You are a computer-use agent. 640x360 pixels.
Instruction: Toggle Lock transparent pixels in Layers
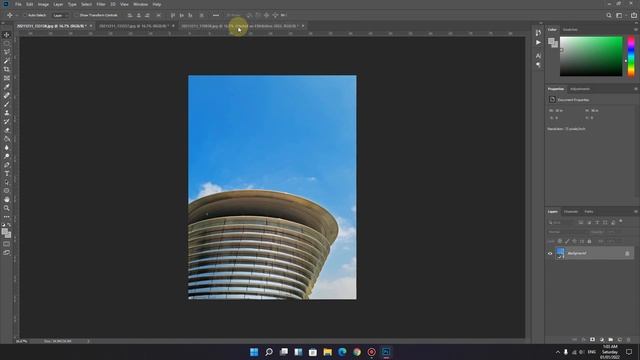point(560,241)
